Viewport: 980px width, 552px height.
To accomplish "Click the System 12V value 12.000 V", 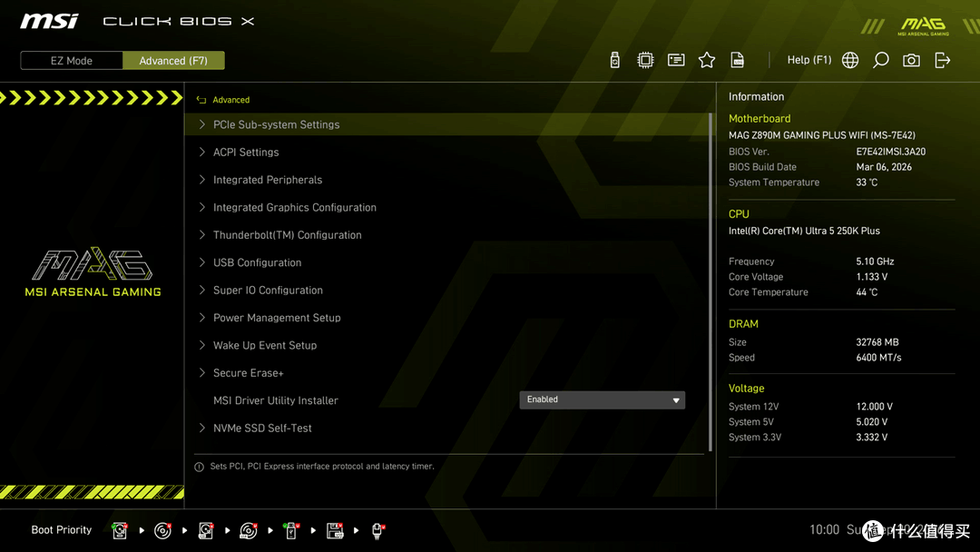I will [875, 407].
